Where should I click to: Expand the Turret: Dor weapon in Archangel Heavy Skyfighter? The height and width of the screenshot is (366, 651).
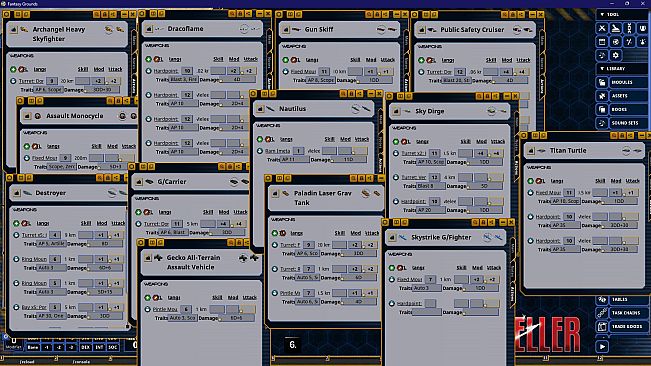click(x=13, y=81)
